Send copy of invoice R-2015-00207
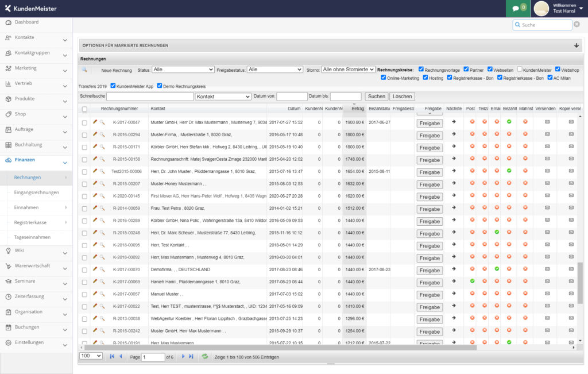 click(x=571, y=183)
